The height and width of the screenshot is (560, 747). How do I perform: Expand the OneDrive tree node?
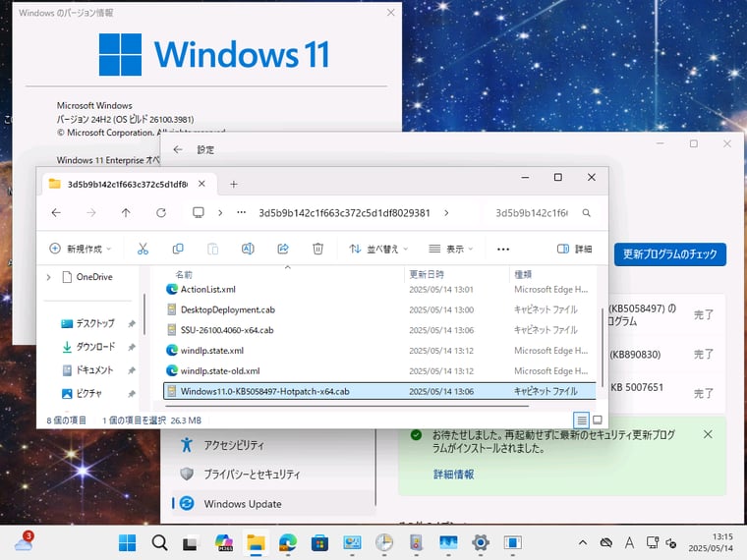[x=48, y=277]
